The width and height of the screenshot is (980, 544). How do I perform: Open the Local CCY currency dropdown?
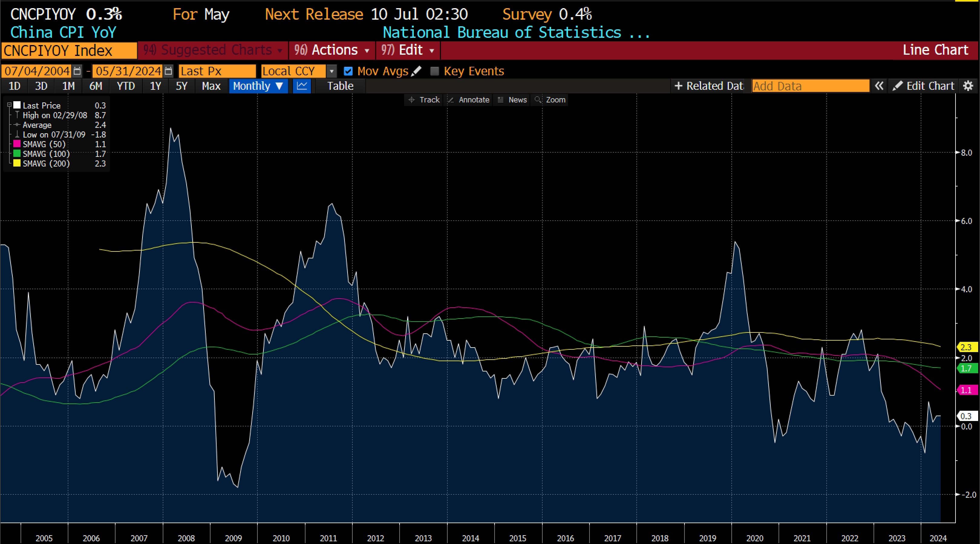tap(332, 71)
